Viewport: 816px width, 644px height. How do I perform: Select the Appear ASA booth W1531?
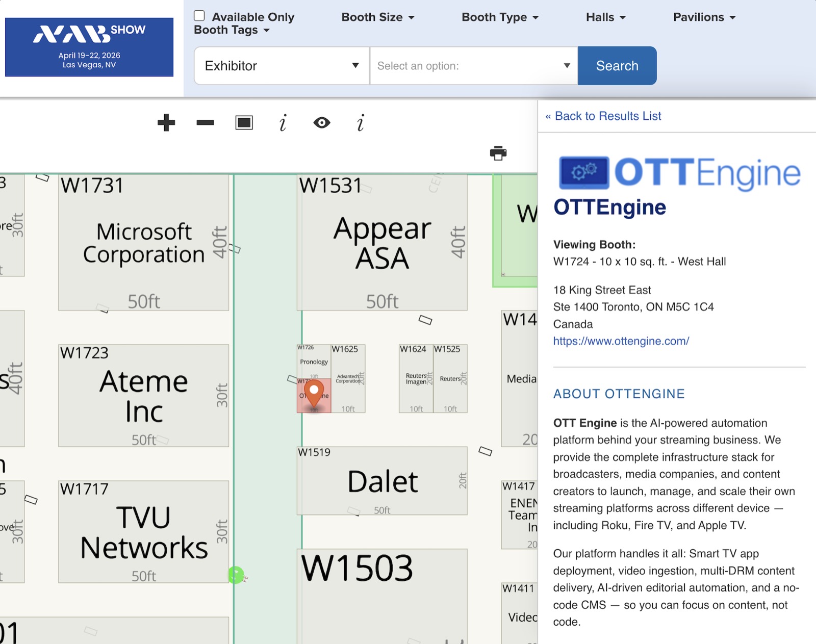382,243
